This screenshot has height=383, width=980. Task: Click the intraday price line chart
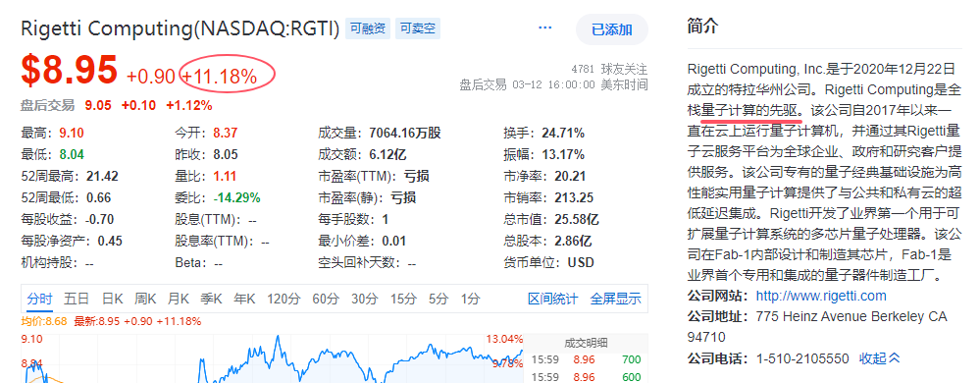(273, 358)
